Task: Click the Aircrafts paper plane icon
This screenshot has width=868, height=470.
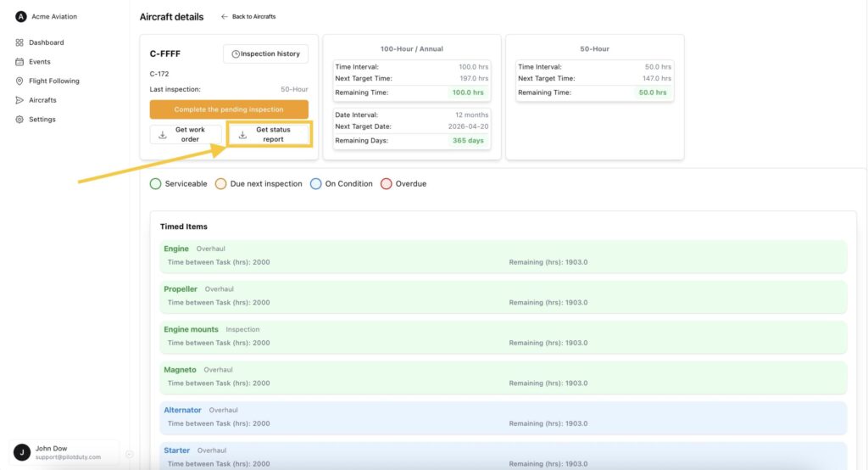Action: [19, 100]
